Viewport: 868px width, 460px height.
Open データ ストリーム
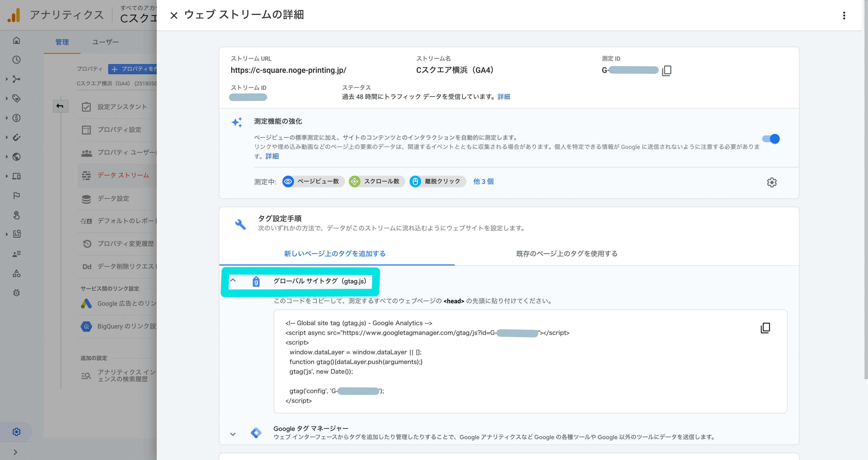click(117, 176)
